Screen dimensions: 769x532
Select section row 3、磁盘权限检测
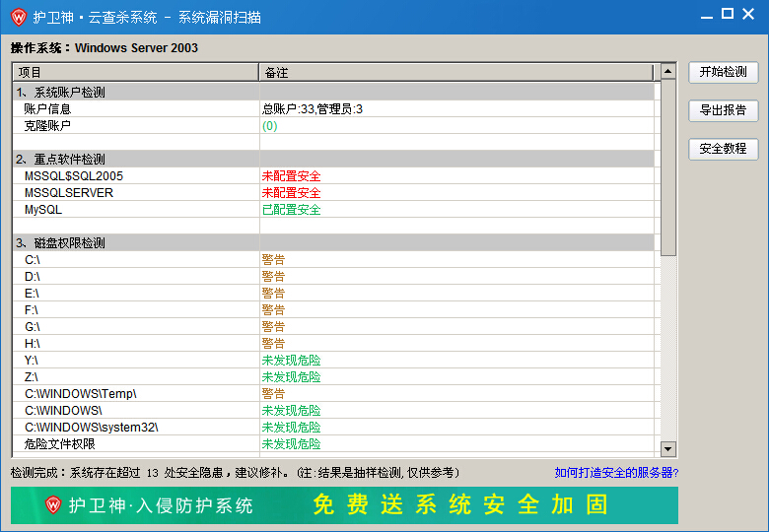(x=333, y=243)
